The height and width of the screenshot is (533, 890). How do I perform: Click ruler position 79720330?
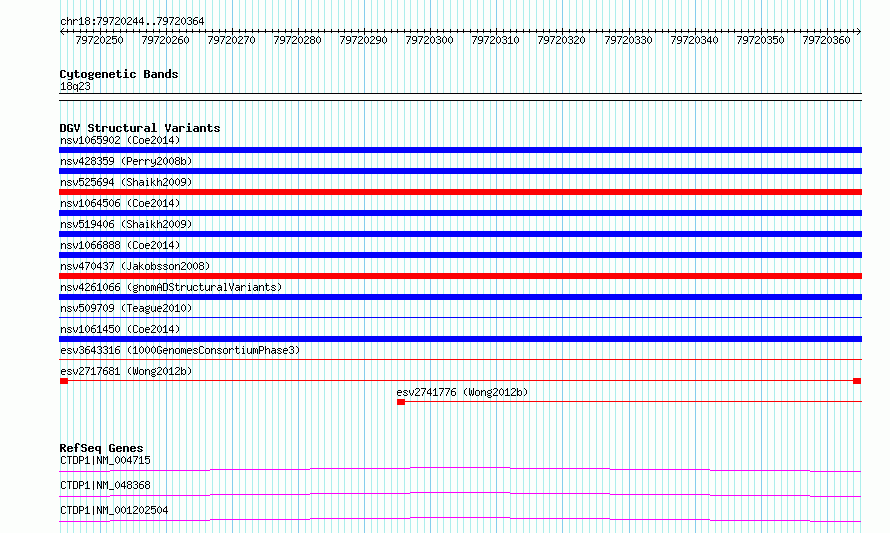tap(628, 40)
